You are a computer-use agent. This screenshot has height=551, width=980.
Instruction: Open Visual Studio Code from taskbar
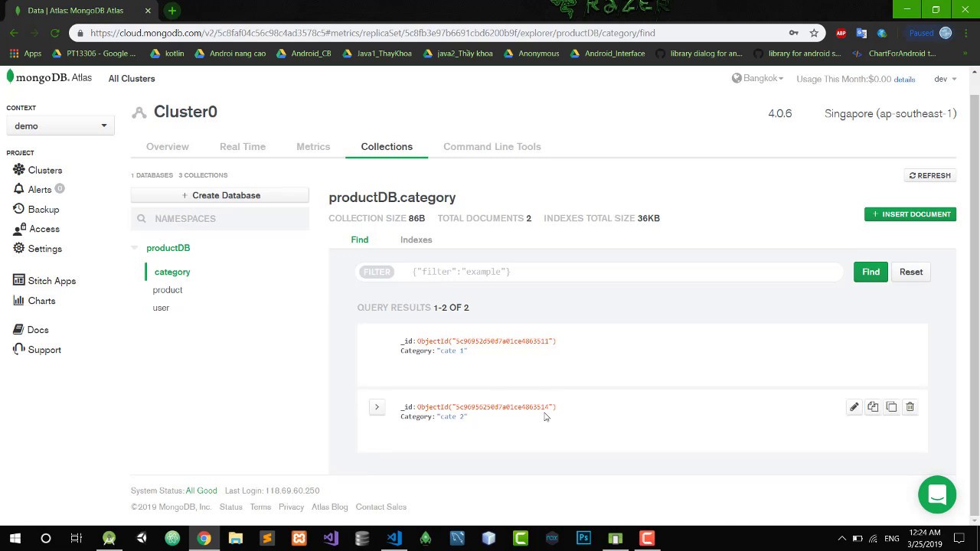[x=394, y=538]
